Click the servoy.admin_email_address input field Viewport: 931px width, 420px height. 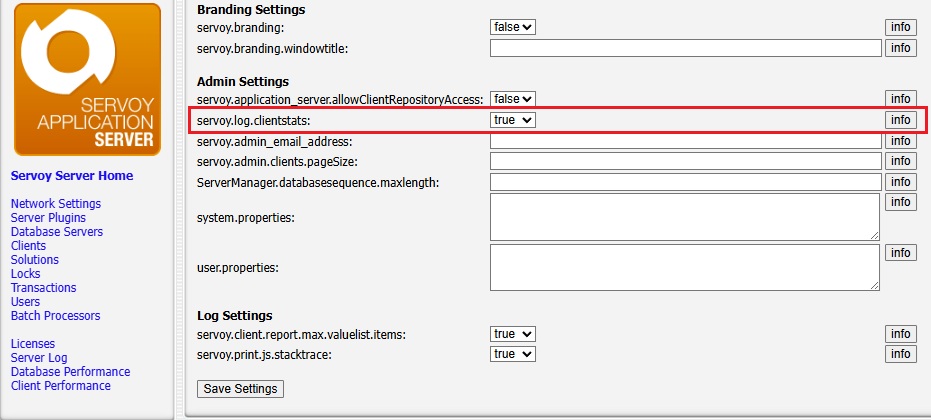point(686,141)
